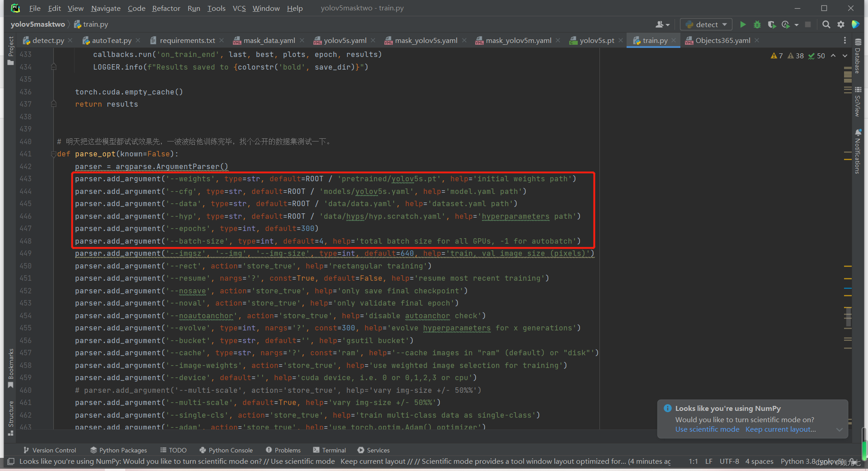Expand the NumPy notification with the chevron
This screenshot has width=868, height=471.
click(840, 429)
